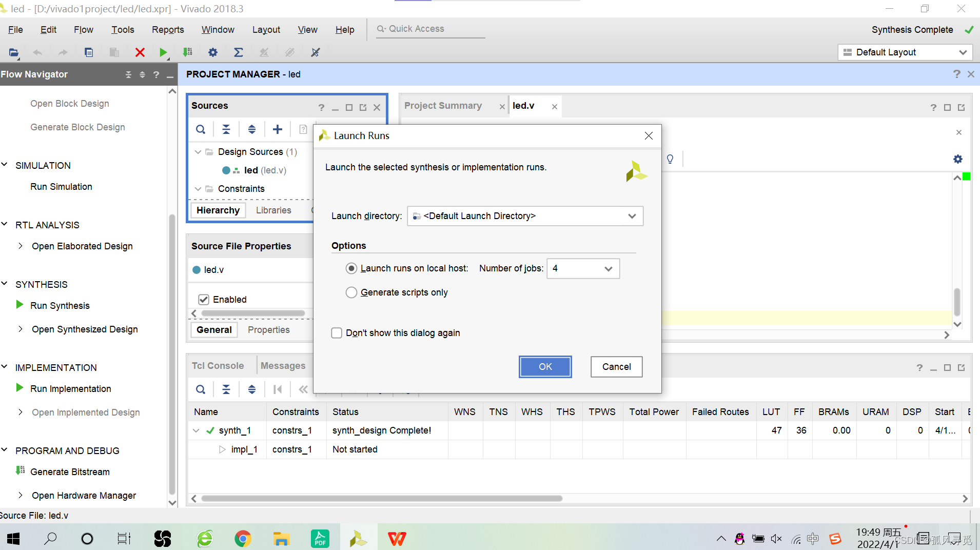Open the Reports menu
Image resolution: width=980 pixels, height=550 pixels.
pos(168,30)
